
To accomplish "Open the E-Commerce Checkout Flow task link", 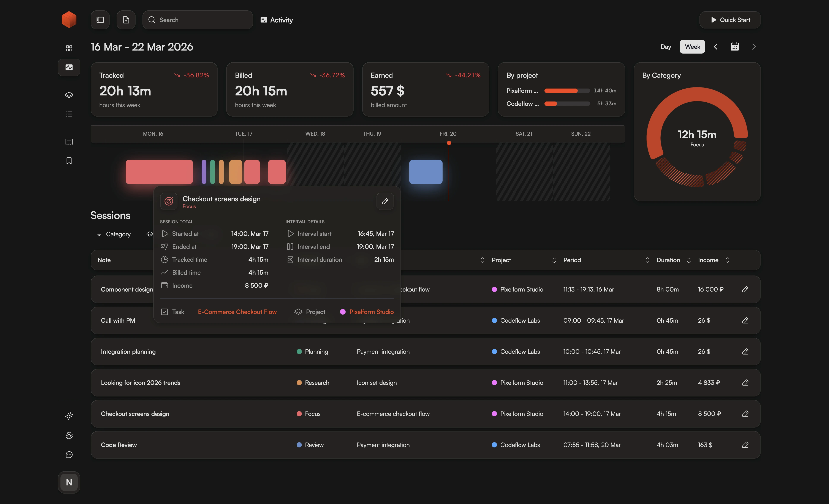I will (x=237, y=312).
